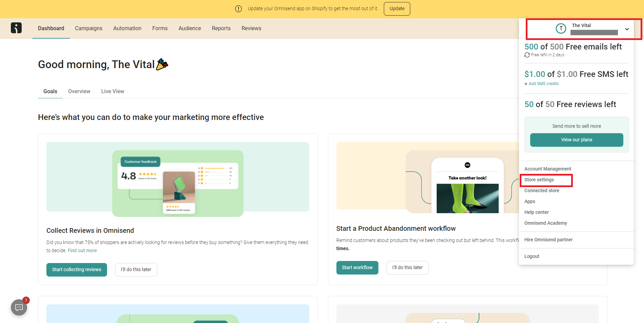Image resolution: width=644 pixels, height=323 pixels.
Task: Click the free refill refresh icon
Action: point(527,55)
